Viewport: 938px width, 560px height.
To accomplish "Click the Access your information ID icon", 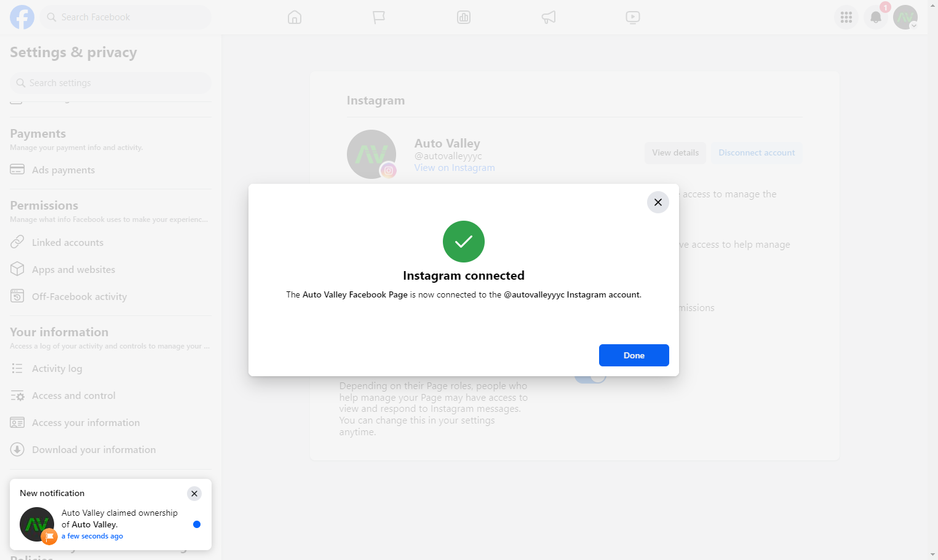I will click(x=17, y=422).
